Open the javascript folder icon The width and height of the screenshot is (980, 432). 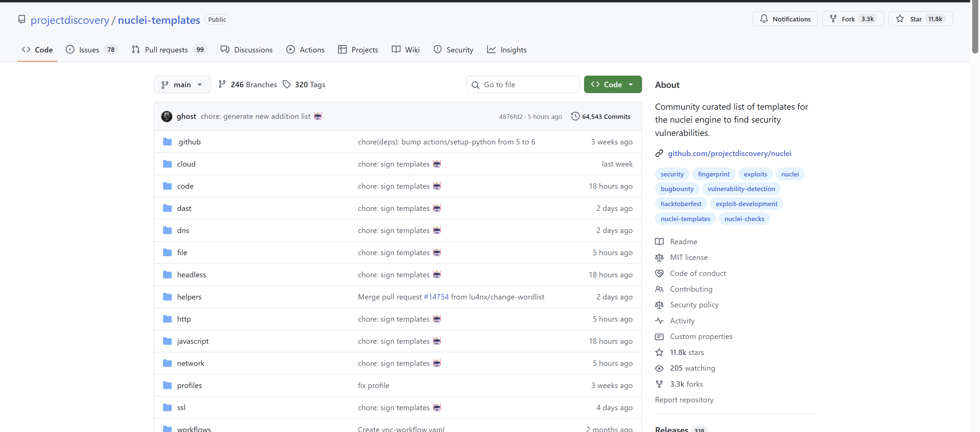167,341
